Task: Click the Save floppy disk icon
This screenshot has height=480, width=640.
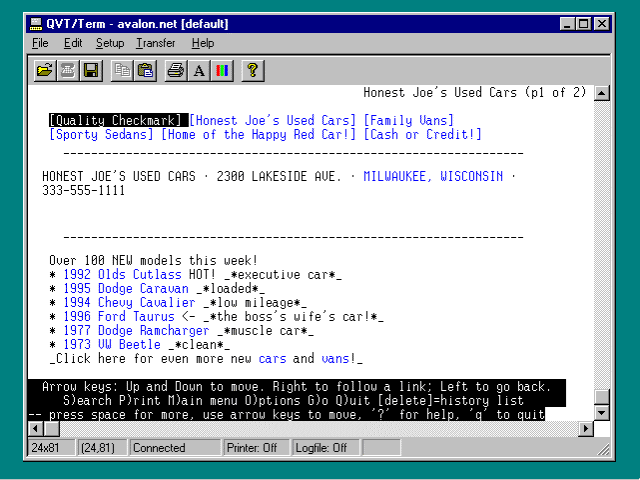Action: tap(91, 70)
